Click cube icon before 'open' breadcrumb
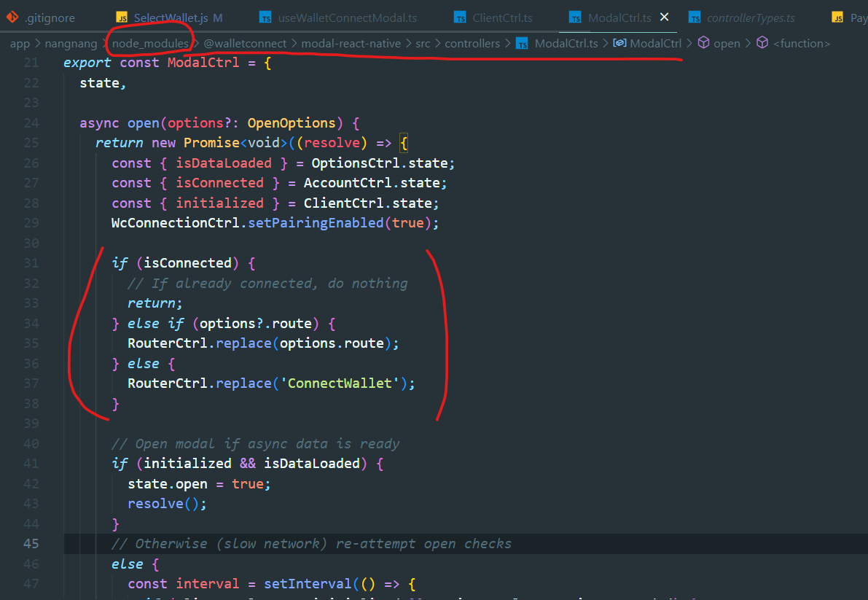Viewport: 868px width, 600px height. pos(703,42)
